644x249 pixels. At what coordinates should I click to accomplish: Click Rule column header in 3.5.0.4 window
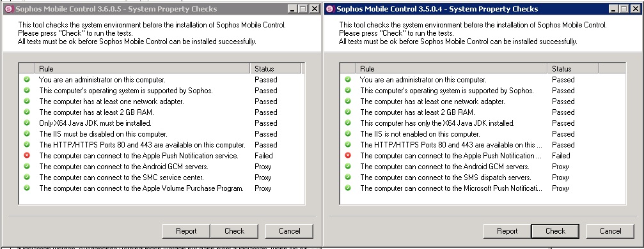click(x=452, y=68)
